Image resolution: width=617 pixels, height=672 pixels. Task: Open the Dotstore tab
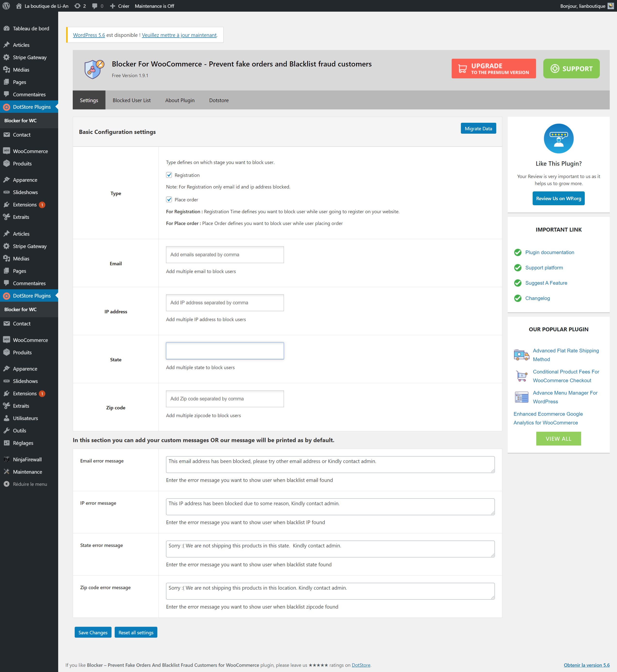(x=219, y=100)
